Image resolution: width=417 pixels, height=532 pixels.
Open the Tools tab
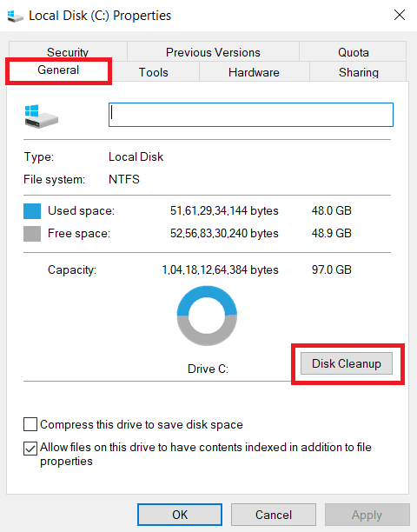(x=154, y=72)
